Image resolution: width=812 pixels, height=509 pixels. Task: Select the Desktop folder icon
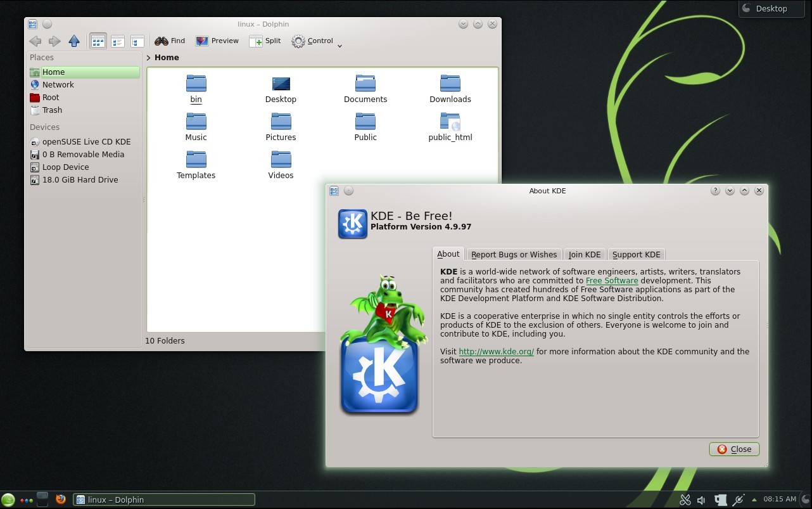click(x=281, y=84)
